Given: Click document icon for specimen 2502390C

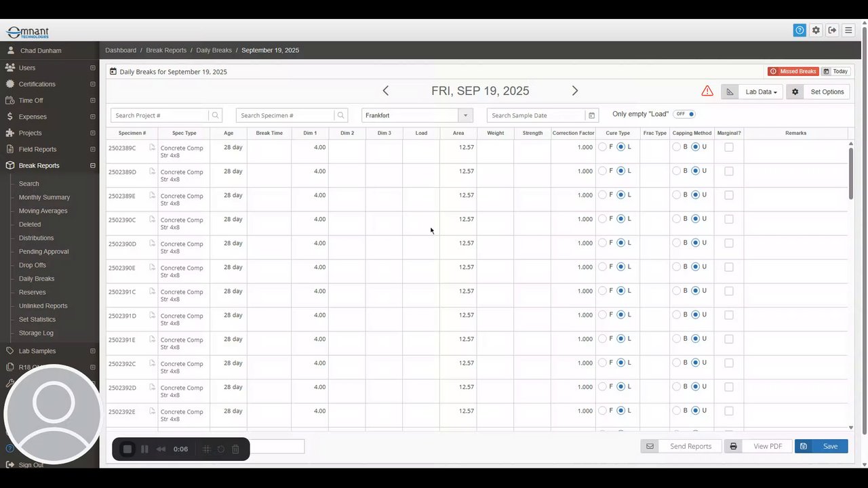Looking at the screenshot, I should [153, 219].
